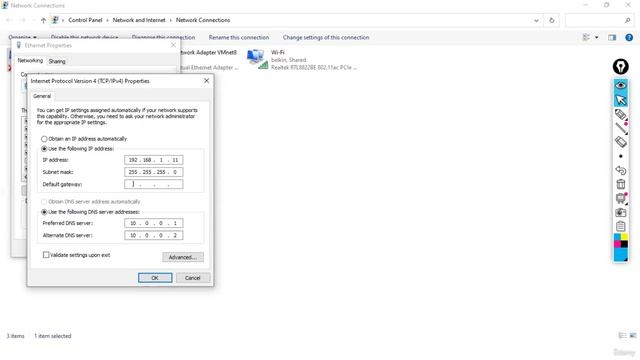640x360 pixels.
Task: Click the Default gateway field
Action: (153, 184)
